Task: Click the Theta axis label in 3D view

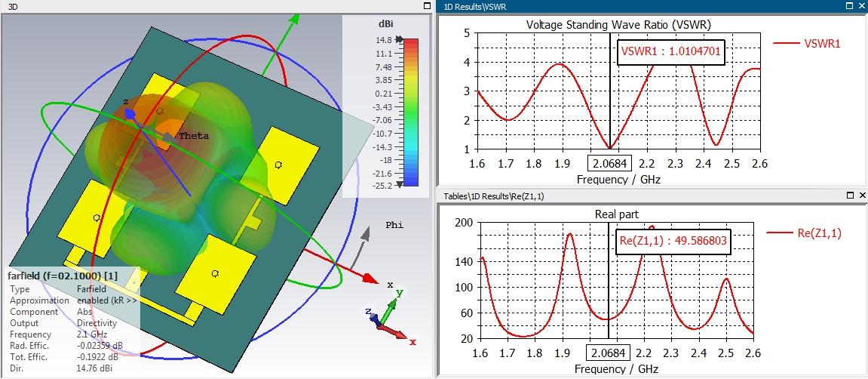Action: [x=194, y=136]
